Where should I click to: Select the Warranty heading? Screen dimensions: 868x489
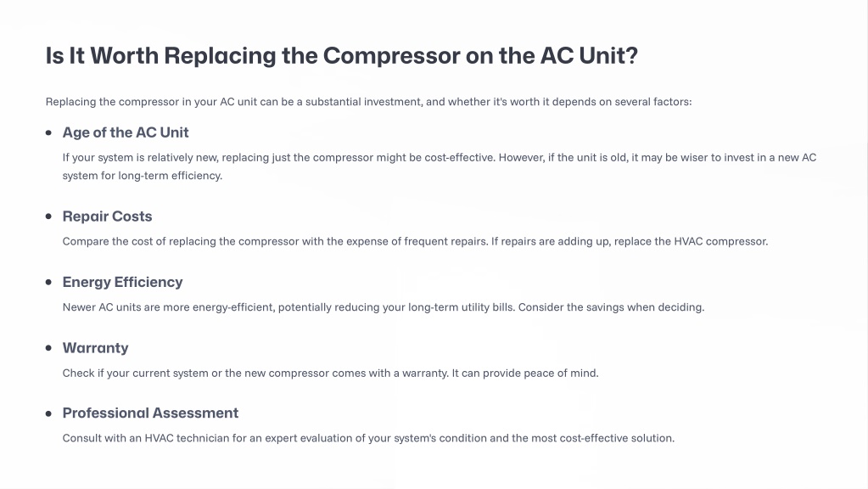click(x=95, y=348)
